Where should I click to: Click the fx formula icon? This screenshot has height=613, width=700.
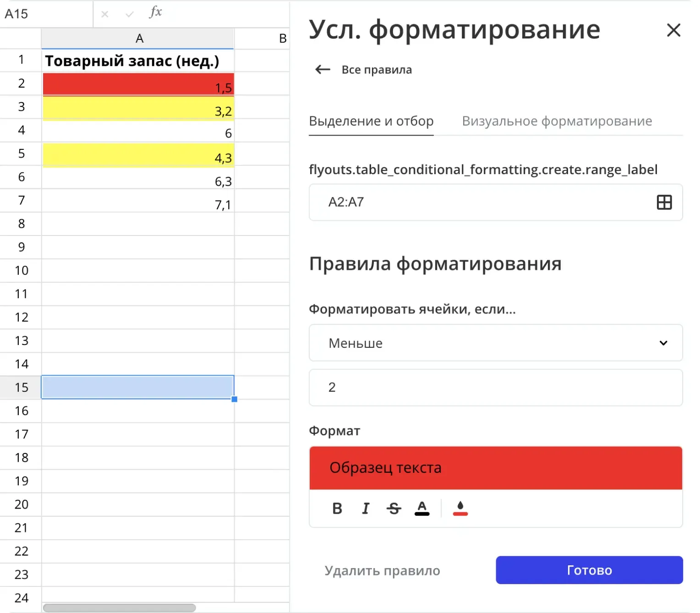pos(156,13)
